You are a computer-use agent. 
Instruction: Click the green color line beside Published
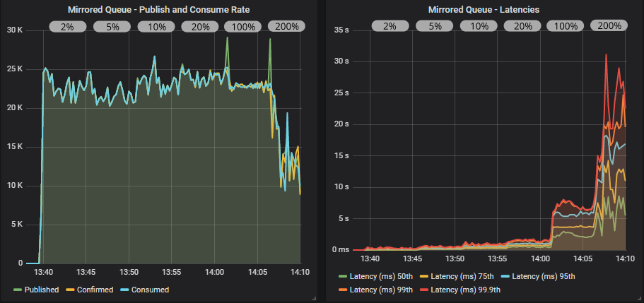point(18,290)
